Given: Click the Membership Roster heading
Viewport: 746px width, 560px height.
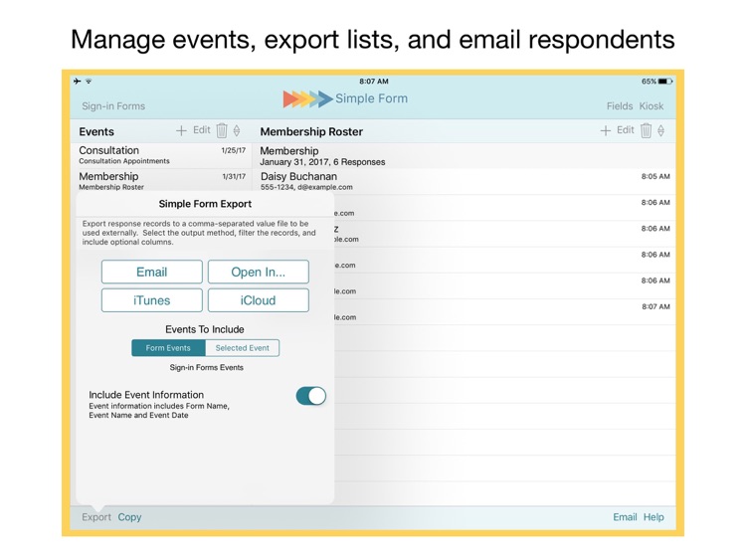Looking at the screenshot, I should click(311, 131).
